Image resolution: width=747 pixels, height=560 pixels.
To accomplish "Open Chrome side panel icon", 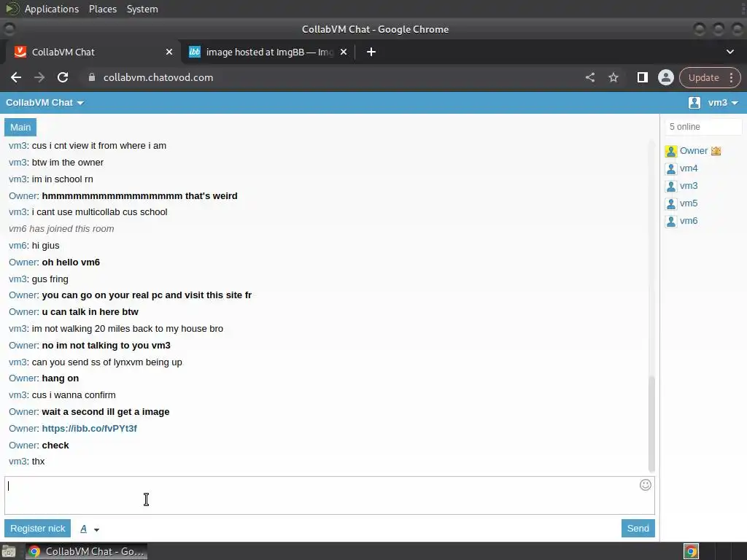I will point(642,77).
